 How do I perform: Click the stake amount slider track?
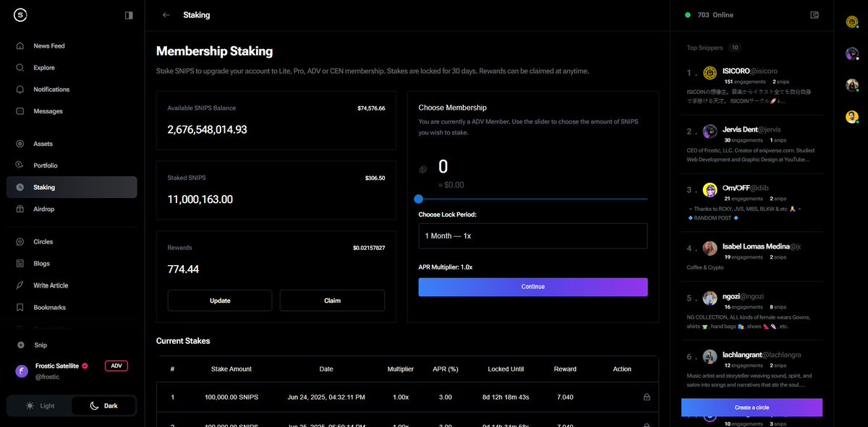(533, 199)
